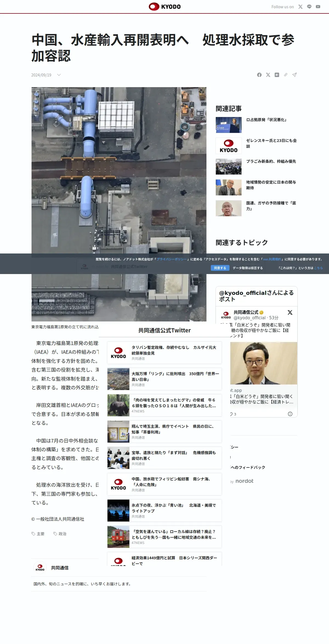The image size is (329, 644).
Task: Open Kyodo's X account in the header
Action: click(300, 7)
